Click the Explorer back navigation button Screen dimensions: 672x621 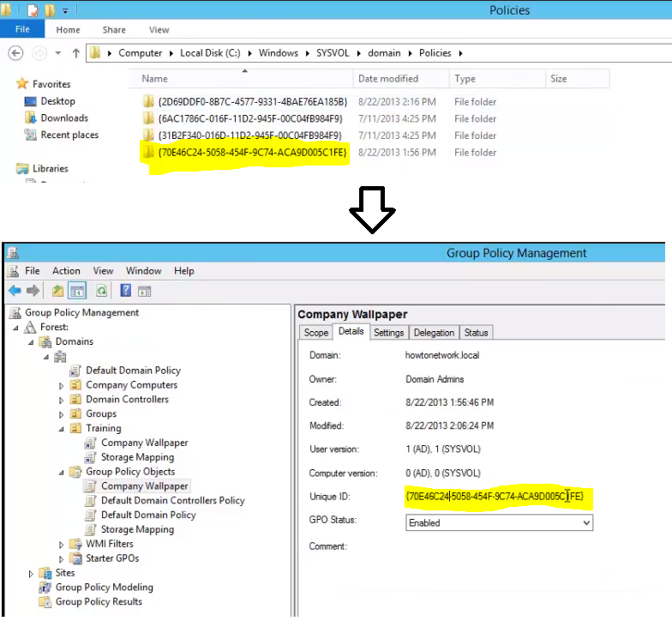coord(15,53)
